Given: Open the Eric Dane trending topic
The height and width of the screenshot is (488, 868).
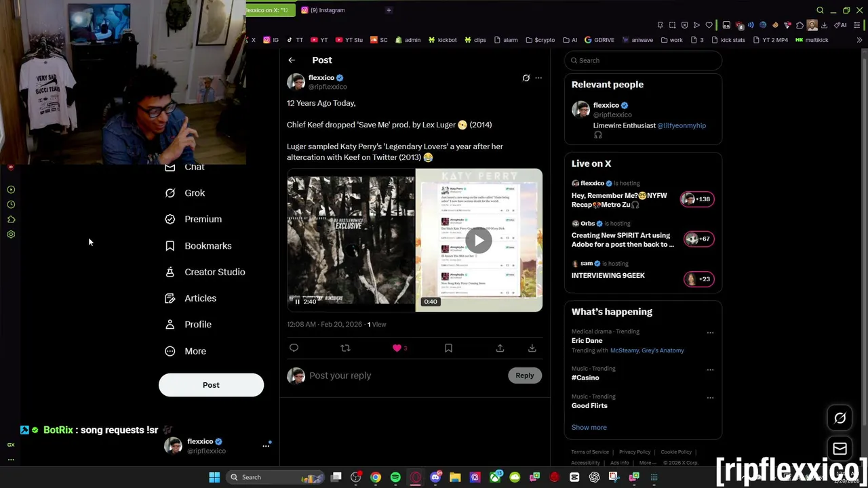Looking at the screenshot, I should (x=587, y=341).
